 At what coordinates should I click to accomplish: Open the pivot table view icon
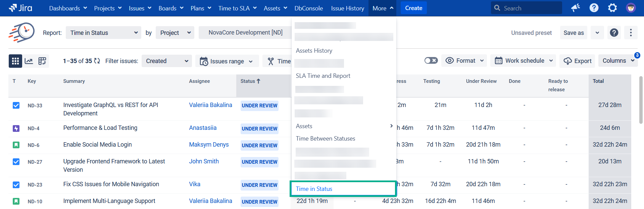pyautogui.click(x=42, y=61)
